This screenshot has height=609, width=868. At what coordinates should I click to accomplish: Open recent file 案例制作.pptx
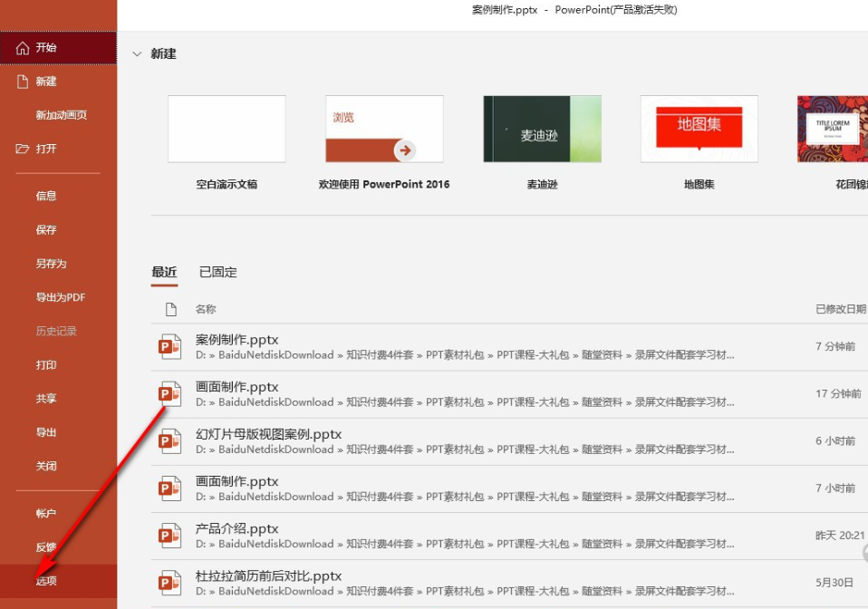[509, 347]
